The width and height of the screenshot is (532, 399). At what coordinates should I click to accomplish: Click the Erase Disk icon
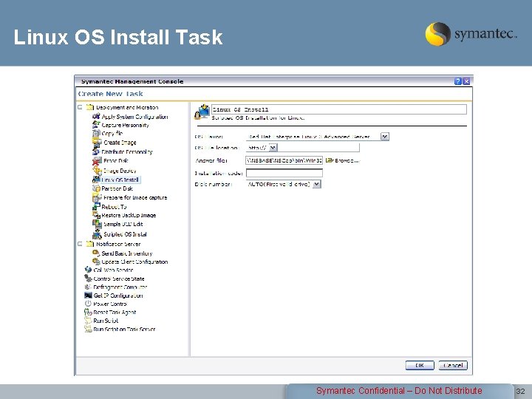pyautogui.click(x=97, y=161)
